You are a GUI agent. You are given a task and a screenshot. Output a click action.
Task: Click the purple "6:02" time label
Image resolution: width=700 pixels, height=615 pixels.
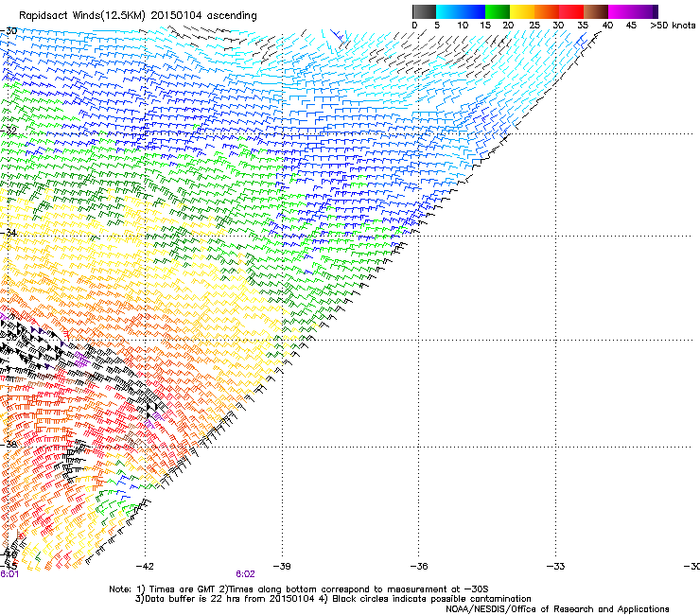(x=246, y=574)
